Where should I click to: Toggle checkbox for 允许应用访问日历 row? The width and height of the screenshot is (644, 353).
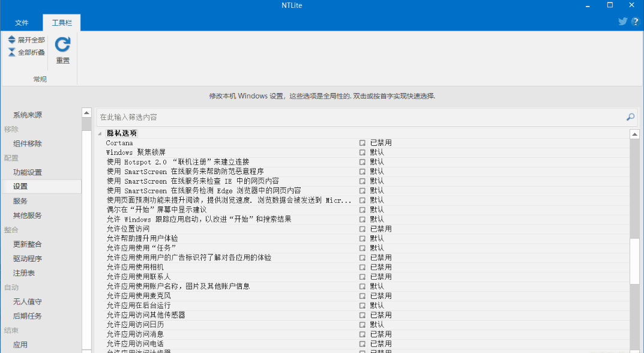tap(363, 325)
